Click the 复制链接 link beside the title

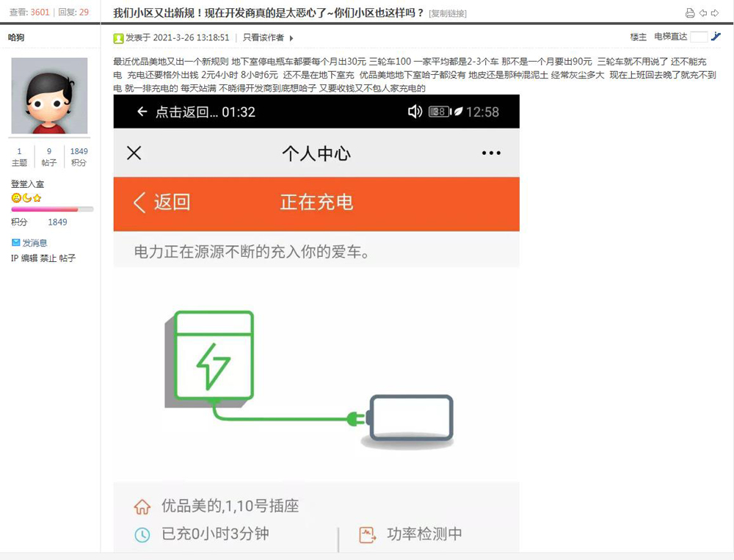tap(448, 14)
